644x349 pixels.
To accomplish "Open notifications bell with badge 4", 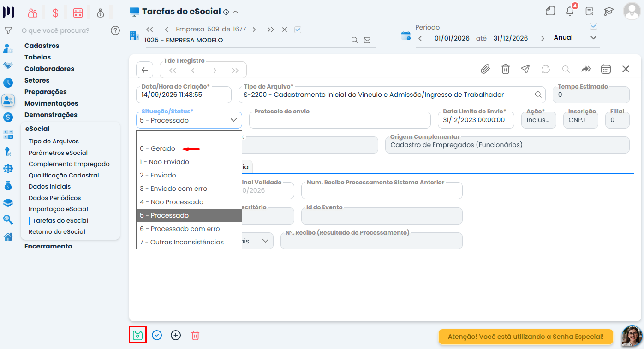I will tap(570, 11).
